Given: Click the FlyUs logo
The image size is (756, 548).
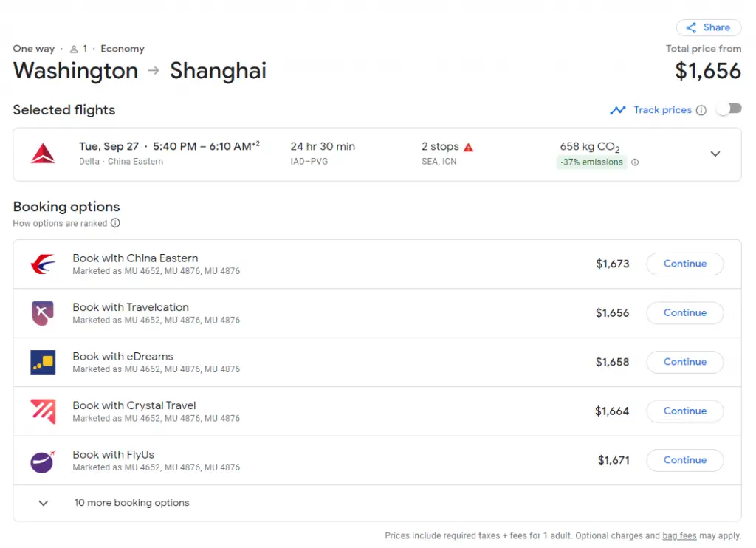Looking at the screenshot, I should tap(43, 460).
